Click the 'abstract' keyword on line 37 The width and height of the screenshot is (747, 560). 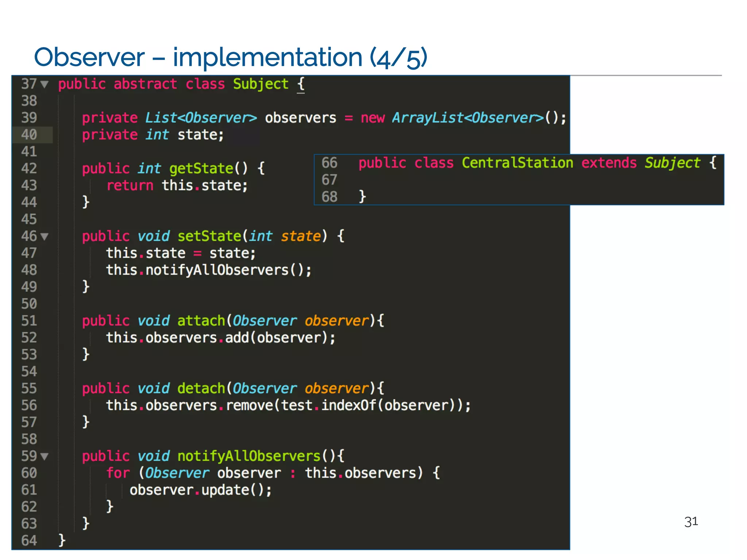(145, 84)
